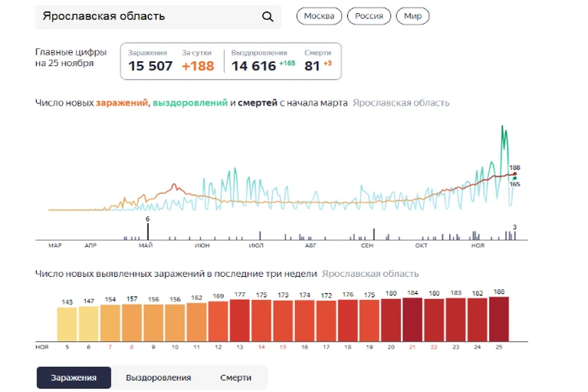Image resolution: width=588 pixels, height=392 pixels.
Task: Click the total infections figure 15 507
Action: coord(150,66)
